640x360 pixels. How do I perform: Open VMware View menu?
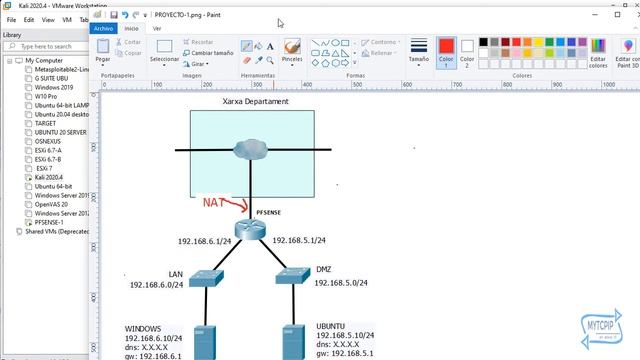(48, 20)
